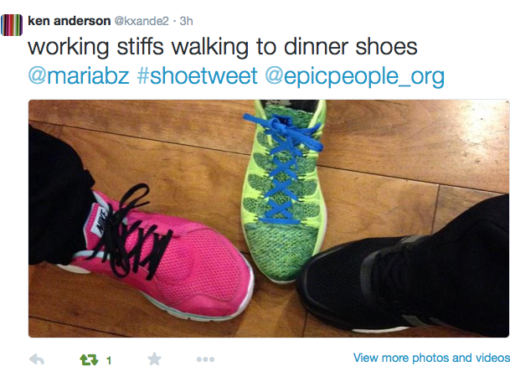Click the @kxande2 handle
The height and width of the screenshot is (382, 510).
[x=142, y=21]
